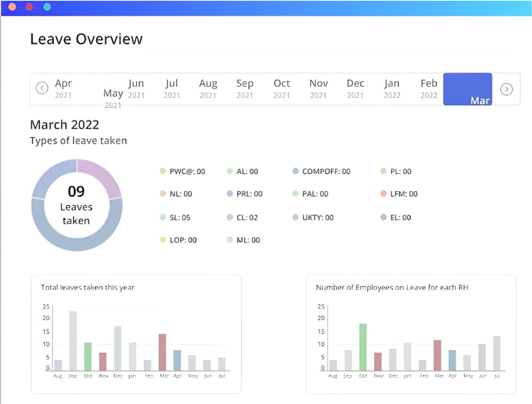Click the blue Apr bar in Employees on Leave chart
Image resolution: width=532 pixels, height=404 pixels.
point(452,360)
